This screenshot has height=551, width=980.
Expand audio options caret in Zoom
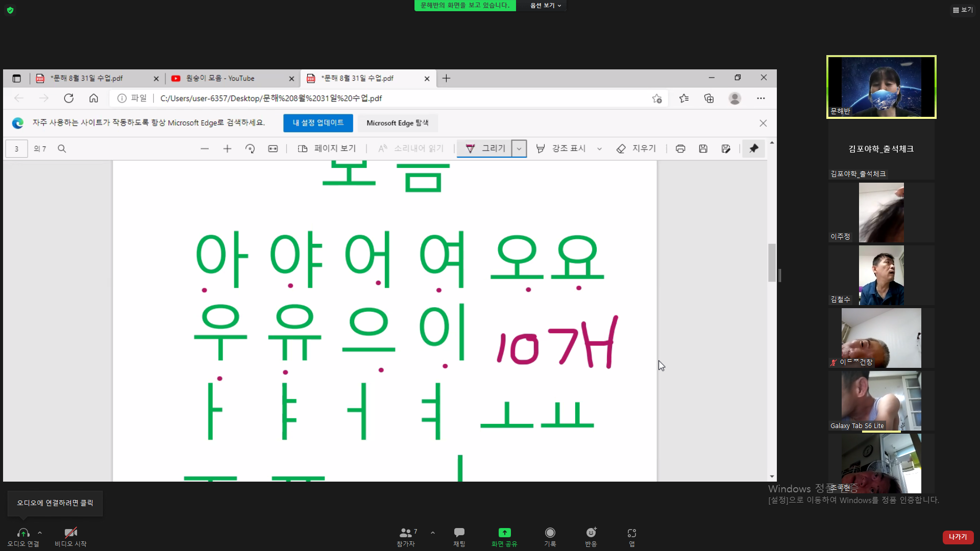(40, 533)
